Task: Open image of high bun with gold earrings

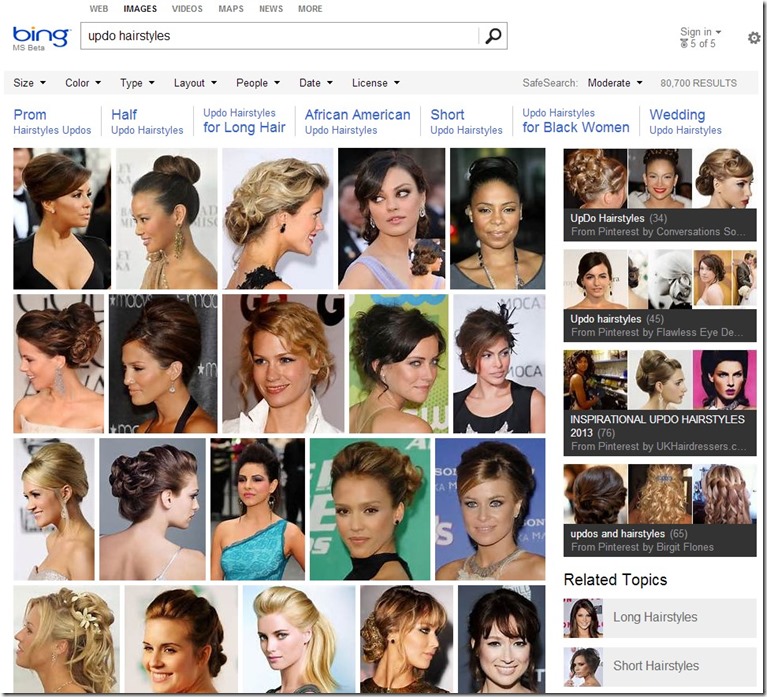Action: pyautogui.click(x=166, y=219)
